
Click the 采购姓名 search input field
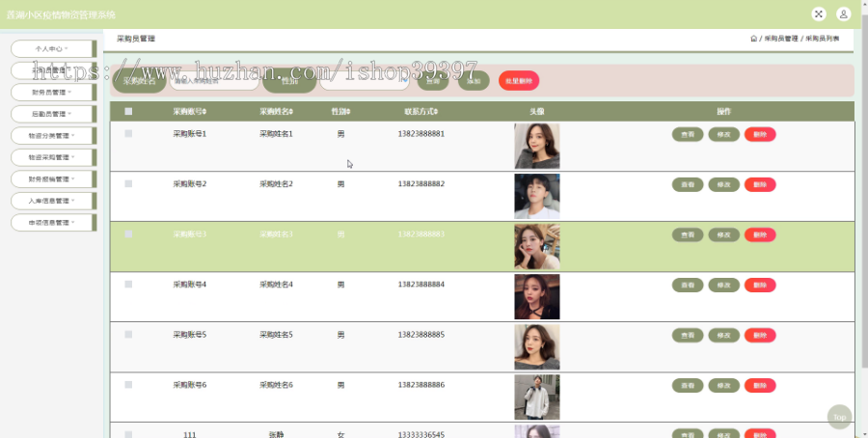[215, 81]
